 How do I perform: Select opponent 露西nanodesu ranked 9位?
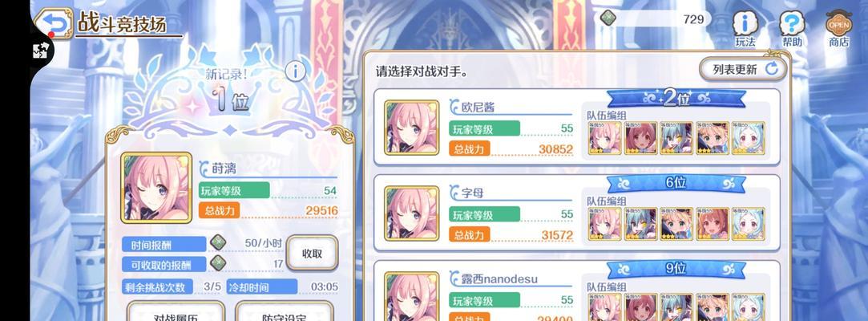[577, 291]
